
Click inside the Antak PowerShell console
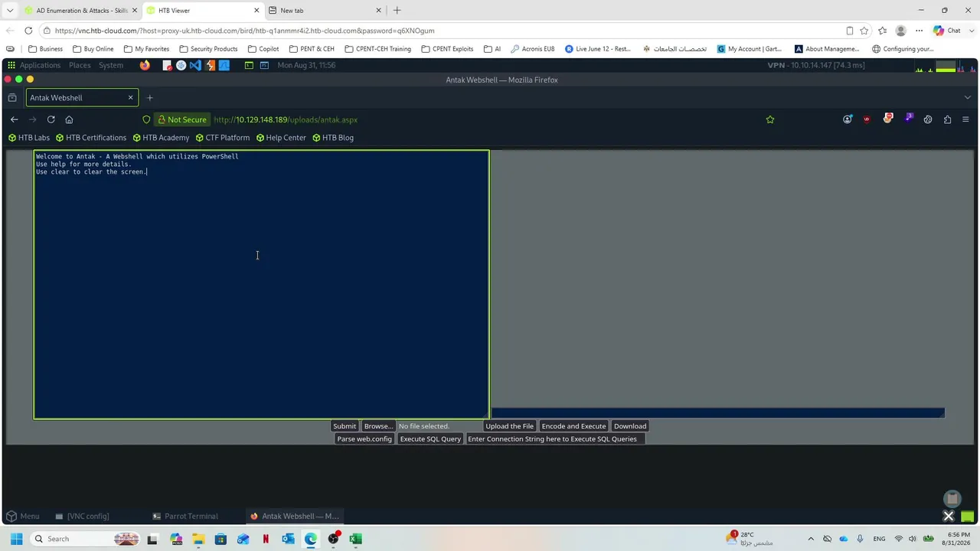(261, 285)
